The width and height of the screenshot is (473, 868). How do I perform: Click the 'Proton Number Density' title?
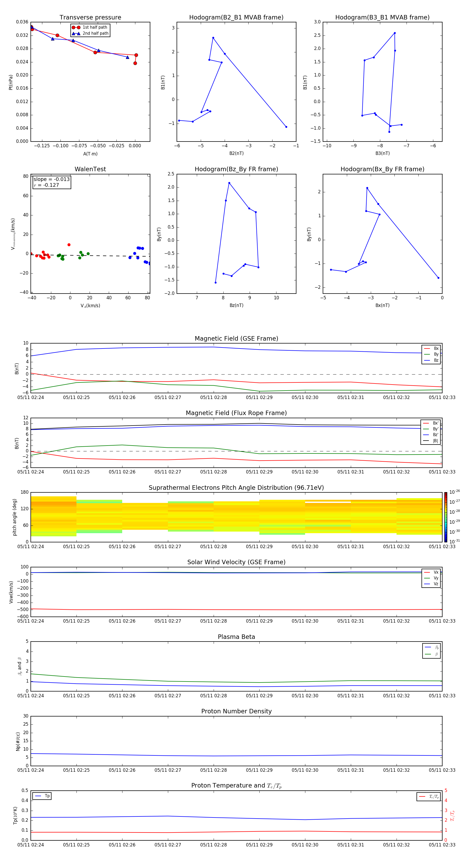(x=236, y=711)
